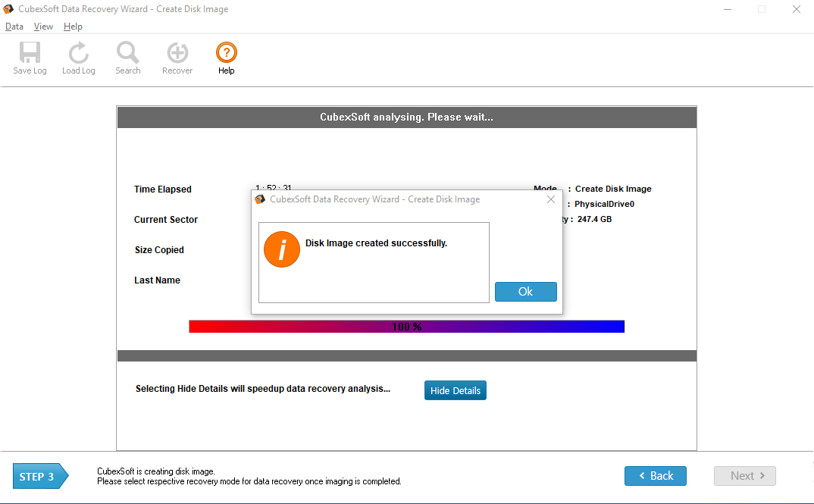
Task: Click the CubexSoft app logo in title bar
Action: (x=8, y=9)
